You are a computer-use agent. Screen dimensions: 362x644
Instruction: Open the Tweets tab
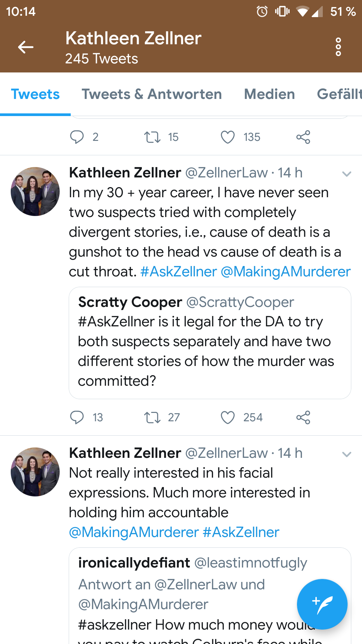35,94
